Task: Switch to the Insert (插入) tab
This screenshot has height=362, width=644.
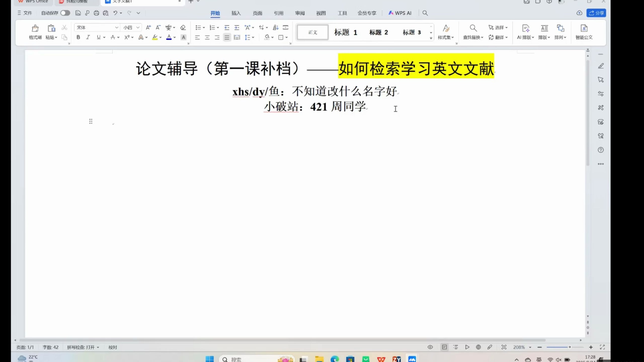Action: click(x=236, y=13)
